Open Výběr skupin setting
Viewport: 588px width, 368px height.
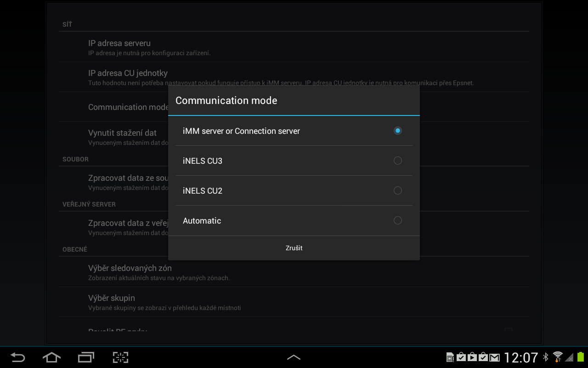pyautogui.click(x=294, y=302)
